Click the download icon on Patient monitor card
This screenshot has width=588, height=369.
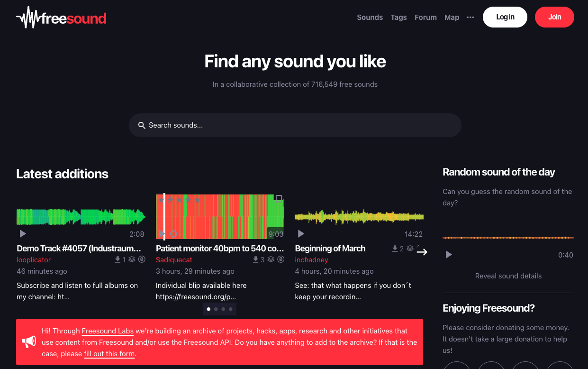[x=256, y=259]
